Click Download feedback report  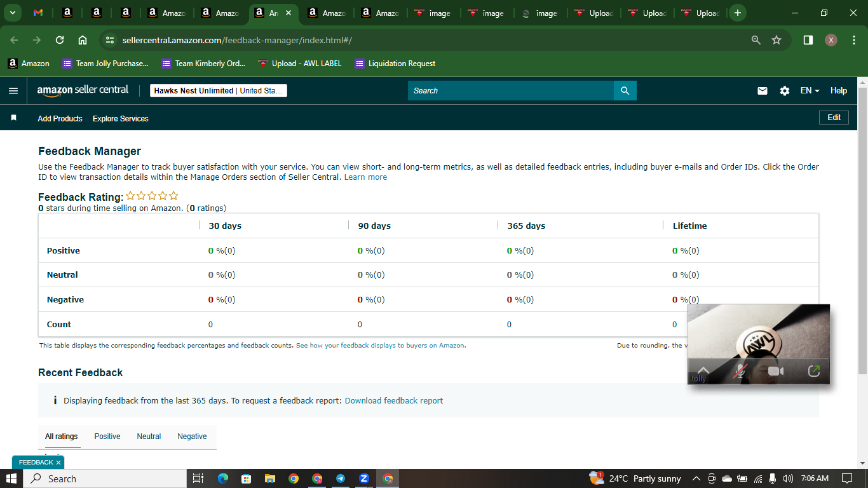[x=394, y=401]
